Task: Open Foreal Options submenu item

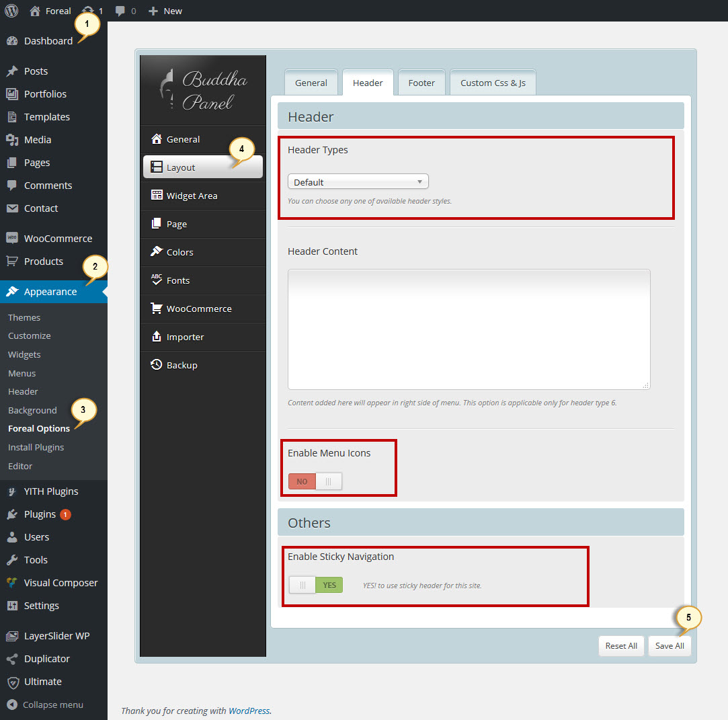Action: click(x=39, y=428)
